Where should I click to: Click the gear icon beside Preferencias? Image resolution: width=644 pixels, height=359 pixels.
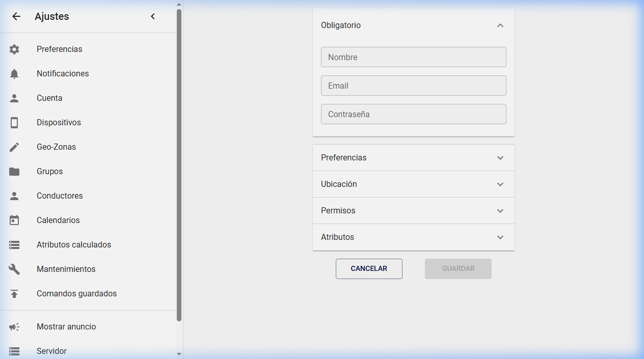(14, 49)
